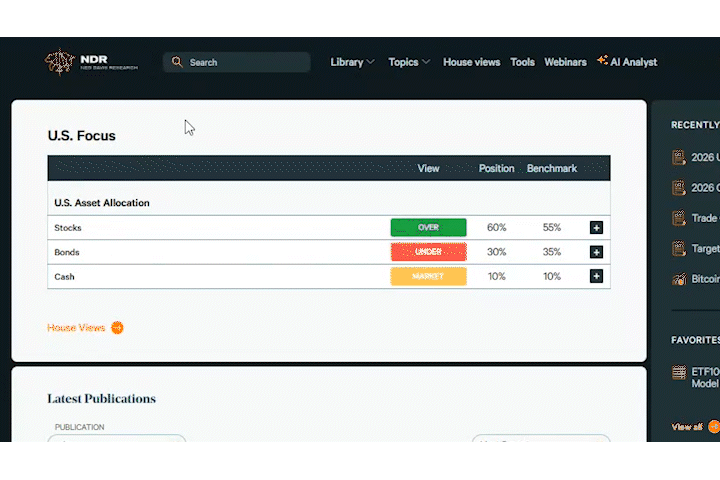Open the Publication filter dropdown
The height and width of the screenshot is (480, 720).
[x=119, y=438]
